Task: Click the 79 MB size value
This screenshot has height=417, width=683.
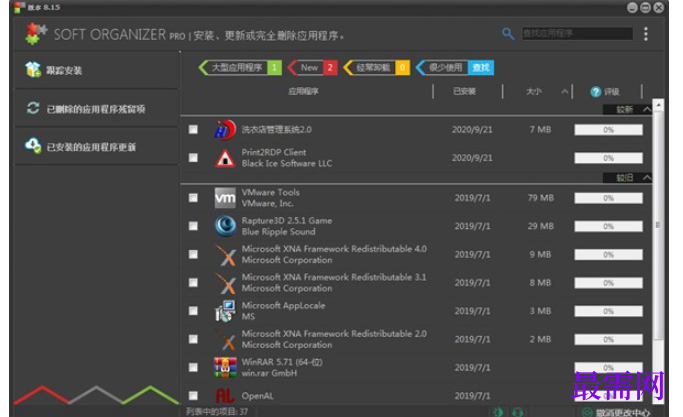Action: coord(541,198)
